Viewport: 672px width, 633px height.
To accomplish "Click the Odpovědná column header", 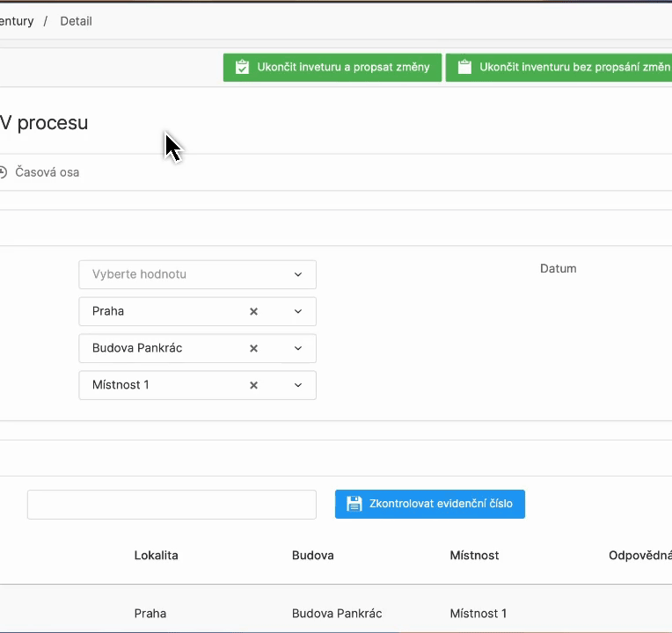I will click(x=639, y=556).
